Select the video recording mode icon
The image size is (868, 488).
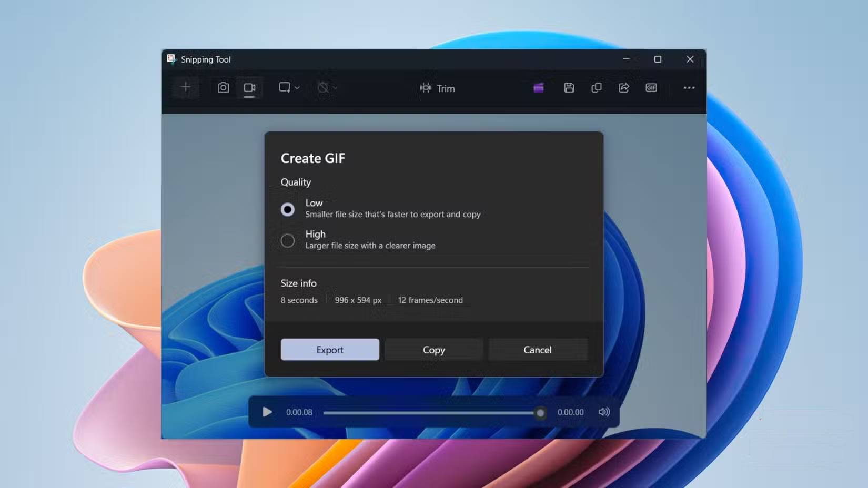[249, 87]
